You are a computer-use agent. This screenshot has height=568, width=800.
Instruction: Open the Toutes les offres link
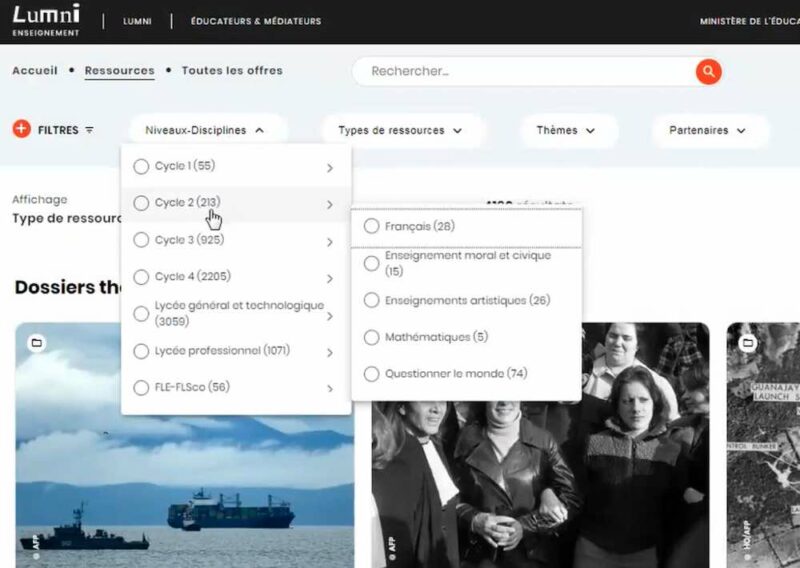point(232,71)
